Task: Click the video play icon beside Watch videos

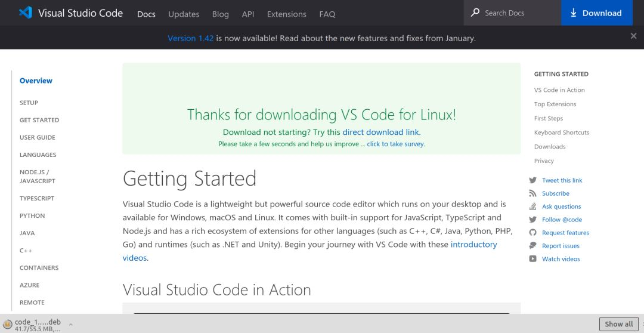Action: click(x=532, y=259)
